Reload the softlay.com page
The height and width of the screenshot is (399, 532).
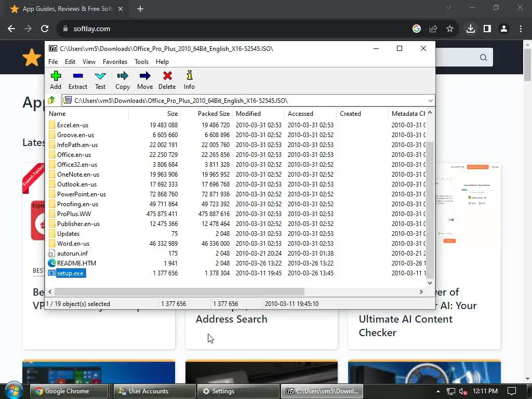point(45,29)
